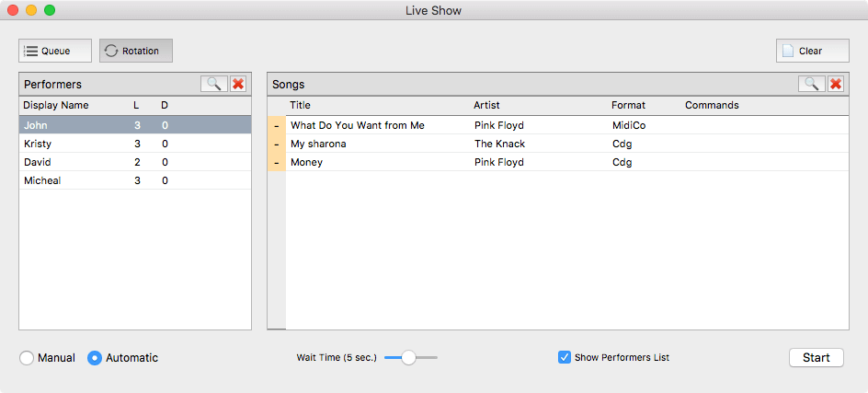Select the Manual radio button
This screenshot has width=868, height=393.
pos(27,358)
